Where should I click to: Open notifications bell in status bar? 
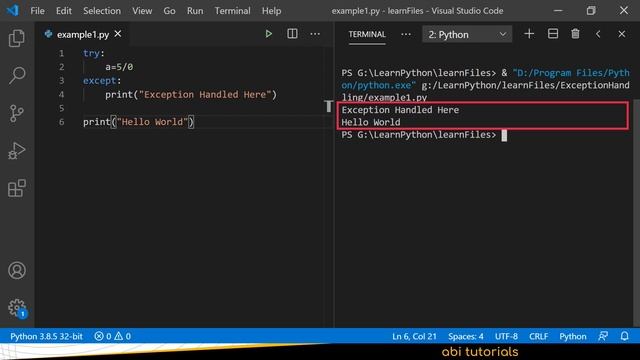pos(624,336)
